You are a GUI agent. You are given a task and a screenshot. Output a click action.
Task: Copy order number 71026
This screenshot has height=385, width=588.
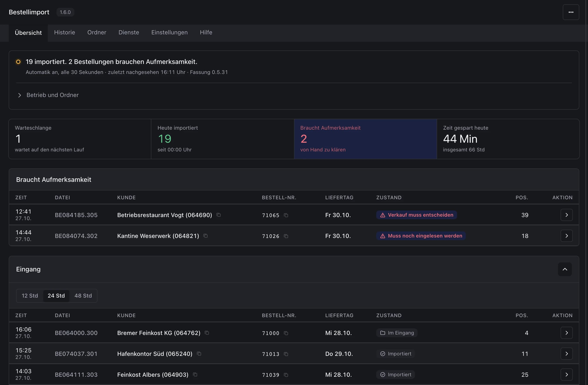tap(286, 236)
